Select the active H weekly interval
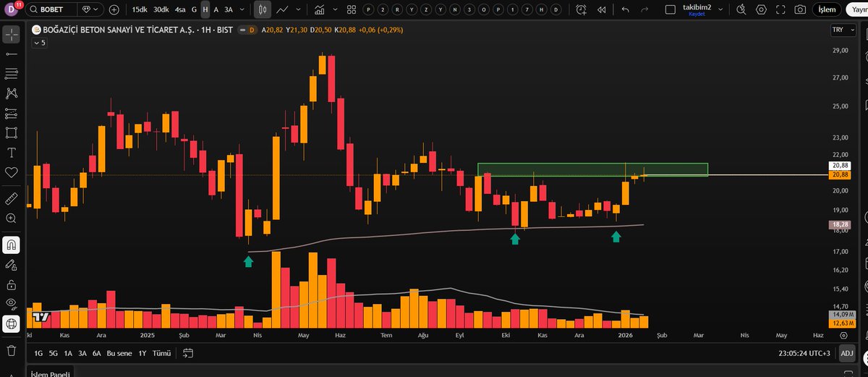The width and height of the screenshot is (868, 377). [205, 9]
